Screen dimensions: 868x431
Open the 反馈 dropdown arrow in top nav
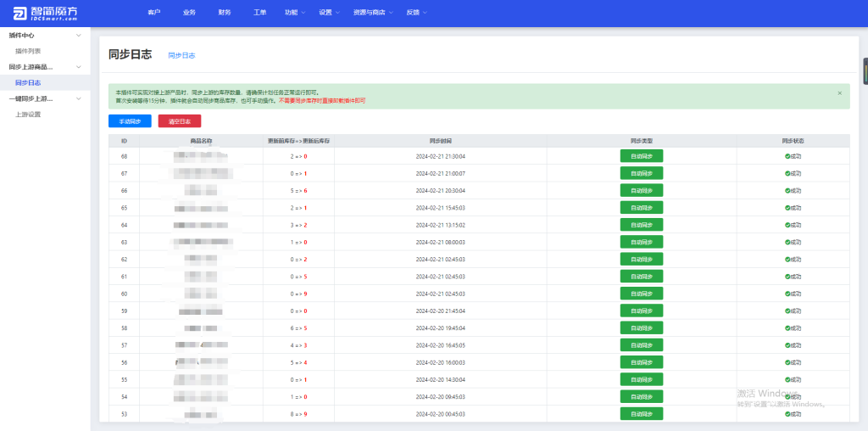(x=426, y=13)
